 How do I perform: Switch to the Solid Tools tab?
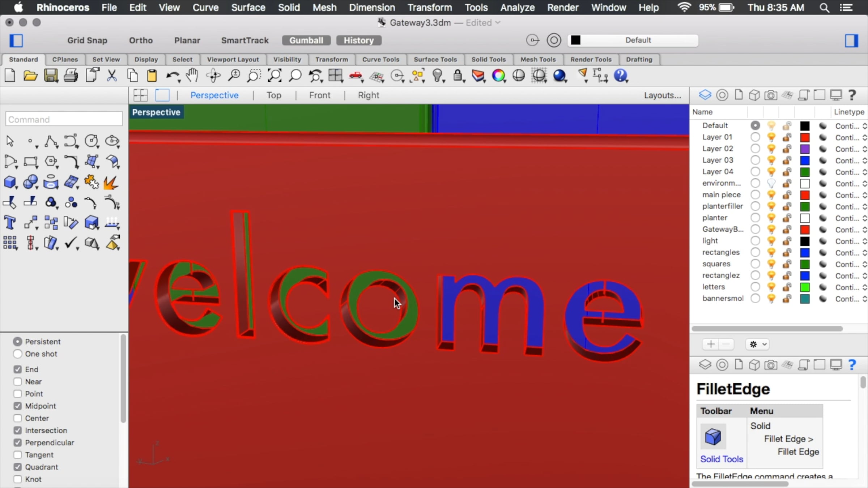[x=488, y=59]
